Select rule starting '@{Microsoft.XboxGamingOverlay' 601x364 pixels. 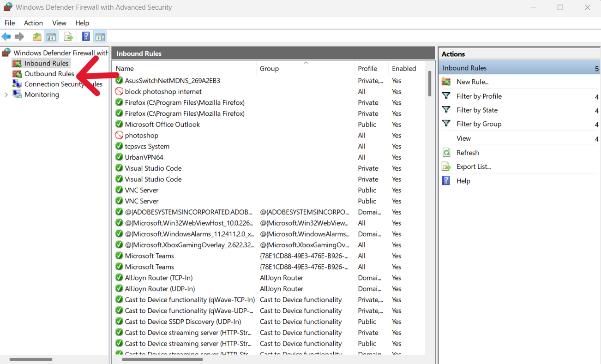coord(189,245)
